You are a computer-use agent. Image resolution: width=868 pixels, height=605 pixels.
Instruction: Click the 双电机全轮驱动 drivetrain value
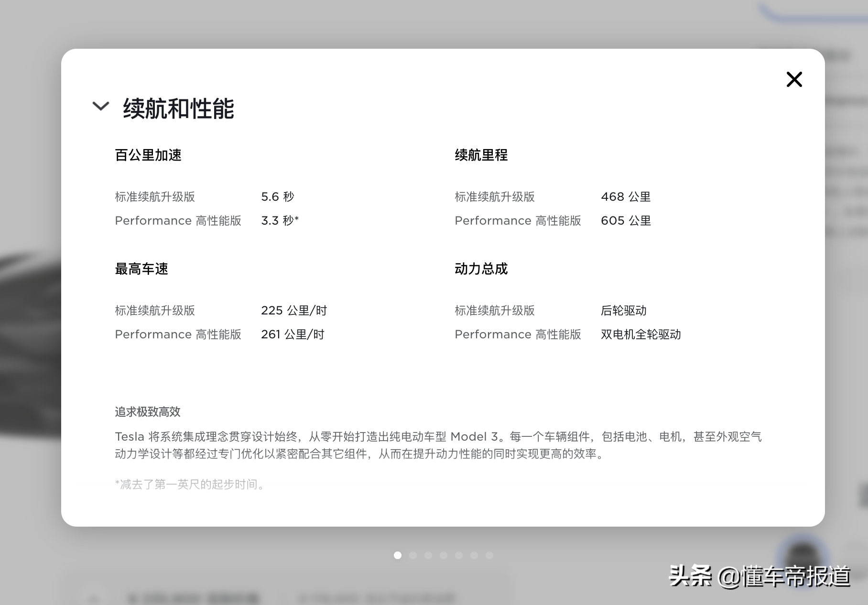click(x=641, y=335)
